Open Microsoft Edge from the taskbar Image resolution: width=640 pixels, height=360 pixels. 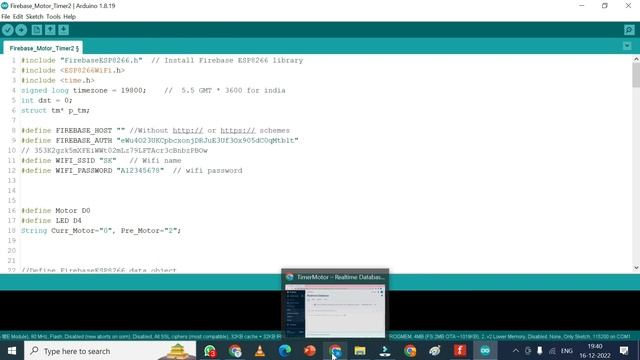[x=285, y=351]
